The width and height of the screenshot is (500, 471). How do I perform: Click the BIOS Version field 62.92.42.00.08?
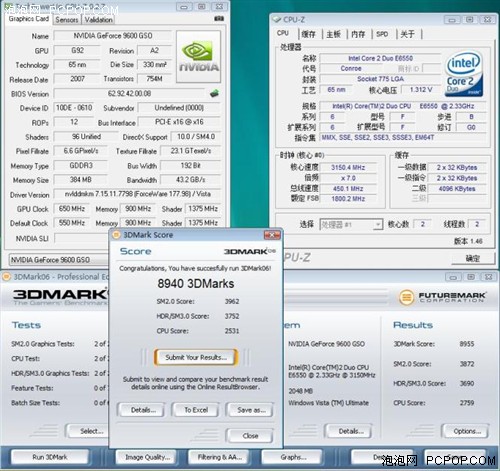point(129,94)
